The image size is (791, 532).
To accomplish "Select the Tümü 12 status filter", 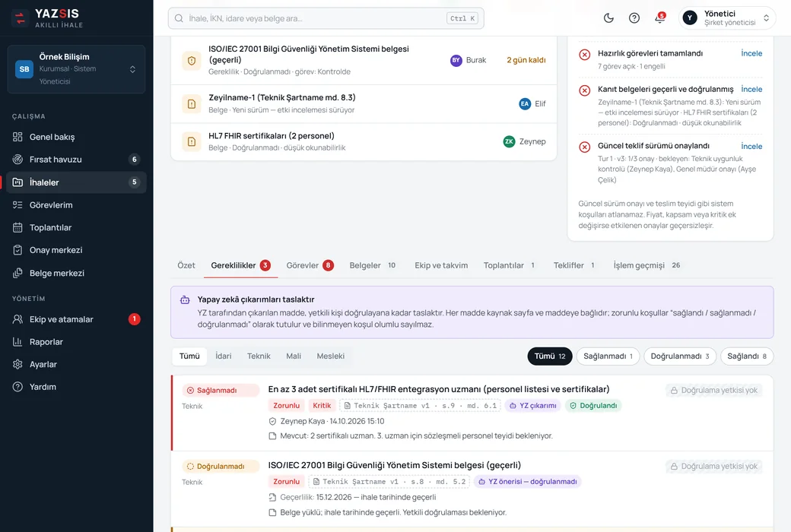I will coord(550,356).
